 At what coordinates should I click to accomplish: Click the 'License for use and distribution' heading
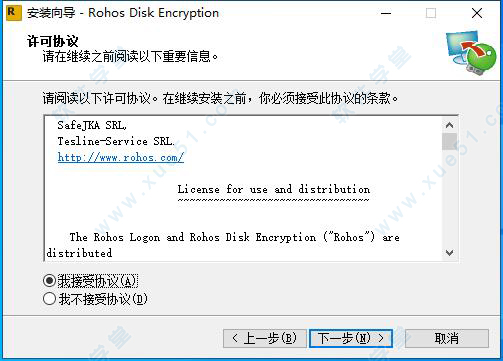(x=273, y=189)
